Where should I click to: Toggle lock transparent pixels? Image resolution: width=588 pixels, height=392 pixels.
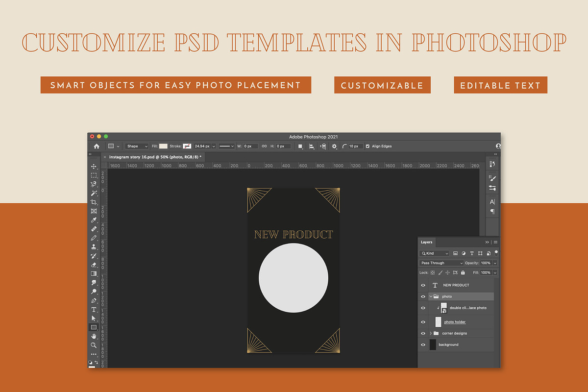point(433,272)
